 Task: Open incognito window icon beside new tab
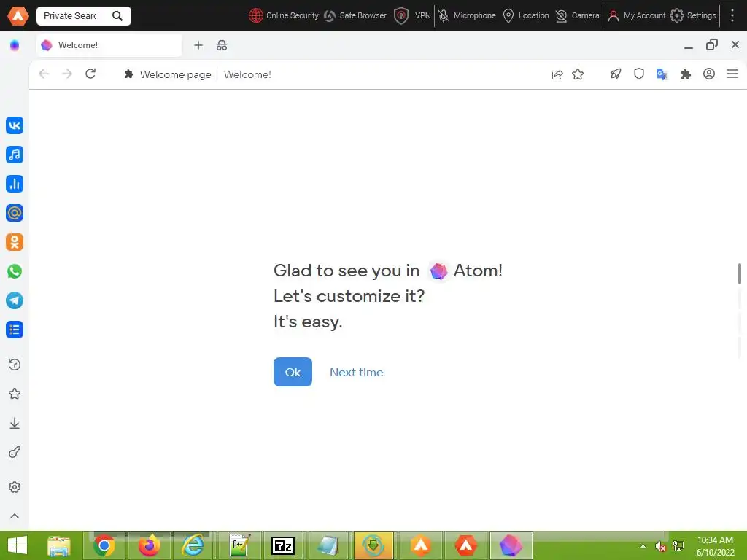pos(222,45)
